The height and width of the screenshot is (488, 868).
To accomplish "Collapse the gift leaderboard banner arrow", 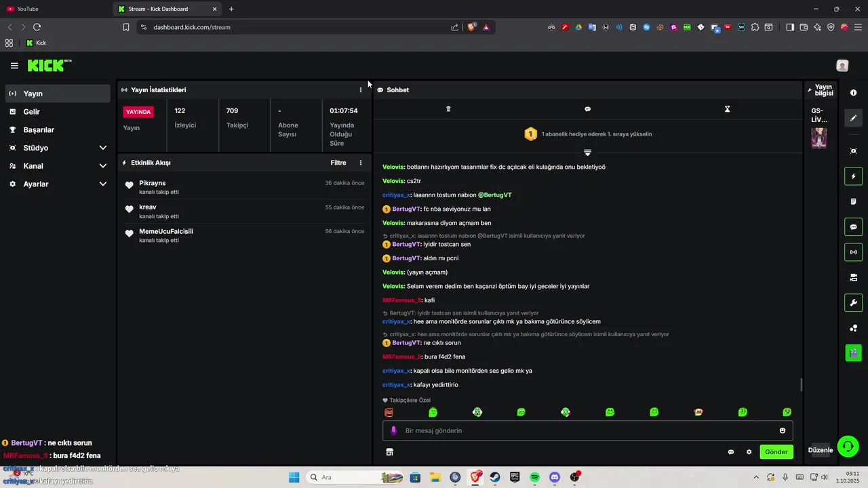I will (x=588, y=152).
